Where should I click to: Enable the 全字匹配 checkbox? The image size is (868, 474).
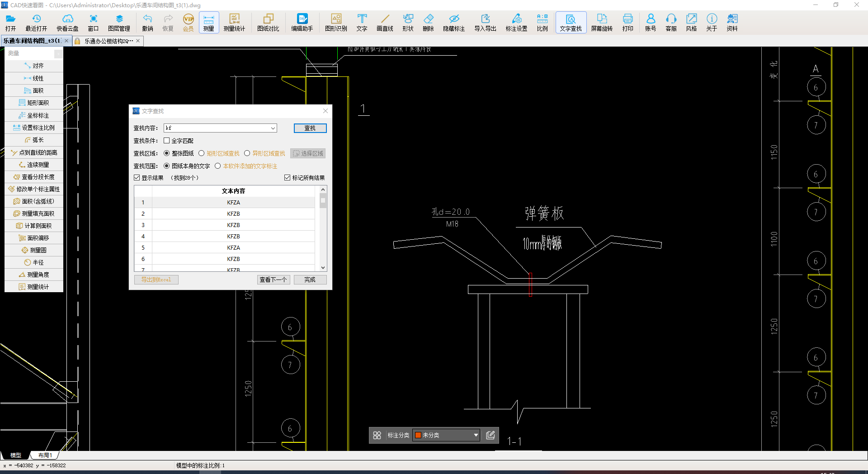pos(167,141)
